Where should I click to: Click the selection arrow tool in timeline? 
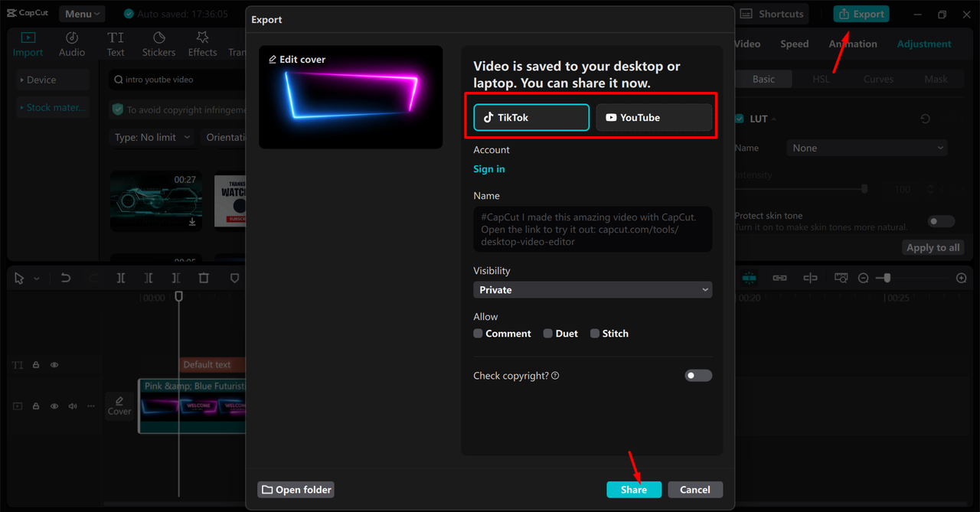pyautogui.click(x=19, y=279)
